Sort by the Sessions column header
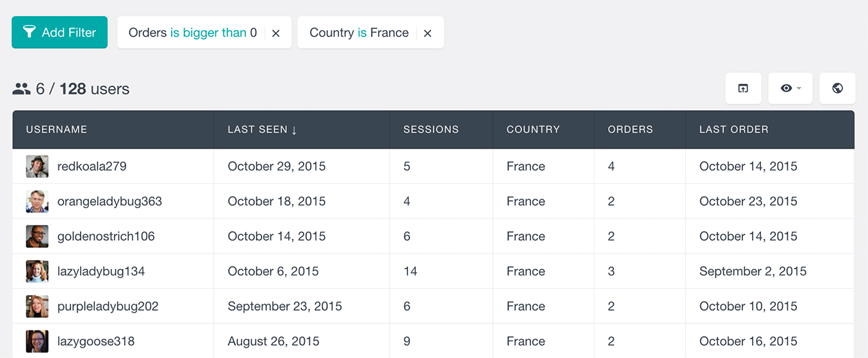The width and height of the screenshot is (868, 358). (431, 129)
